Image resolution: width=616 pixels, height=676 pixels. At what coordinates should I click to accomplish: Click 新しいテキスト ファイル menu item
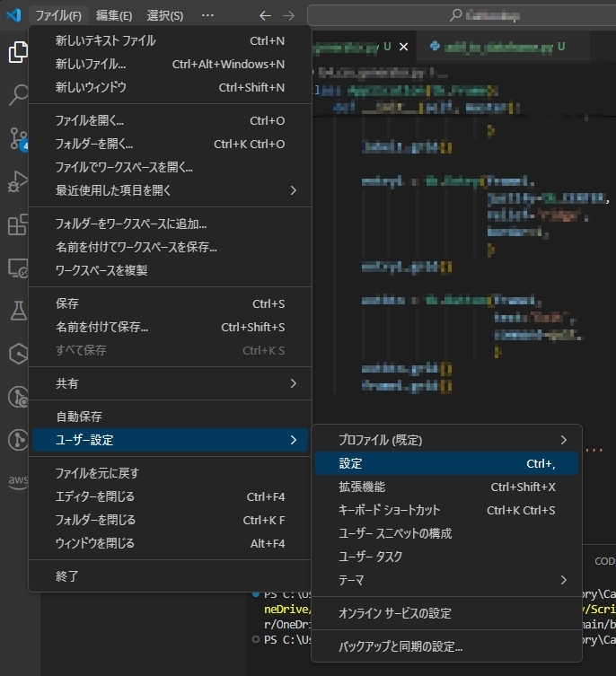pos(105,40)
